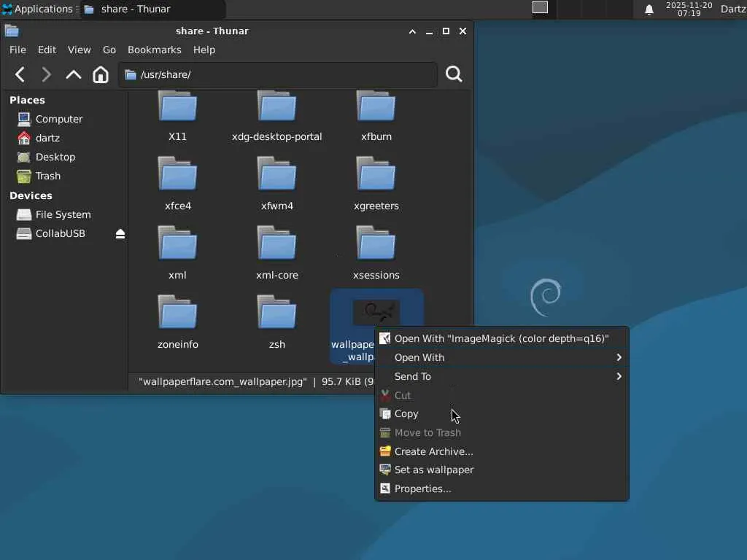Select the xgreeters folder
The image size is (747, 560).
[376, 184]
